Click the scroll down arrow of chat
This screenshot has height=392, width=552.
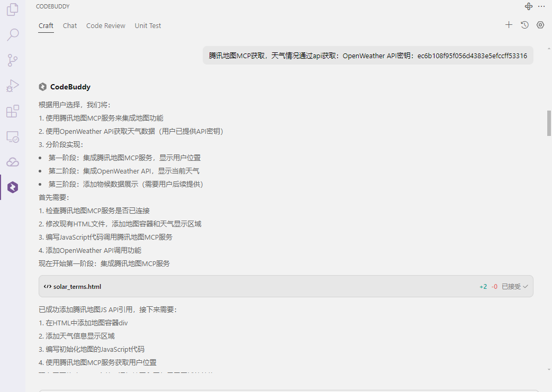click(x=549, y=369)
